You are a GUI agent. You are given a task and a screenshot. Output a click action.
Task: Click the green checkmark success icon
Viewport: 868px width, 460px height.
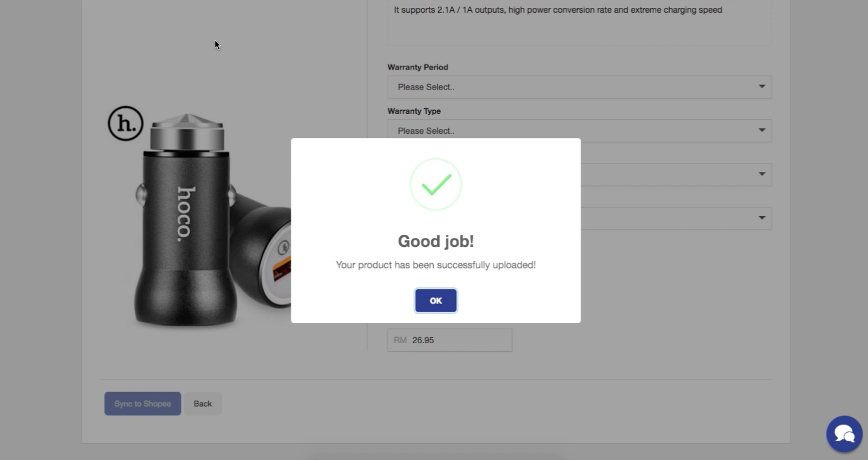(436, 185)
